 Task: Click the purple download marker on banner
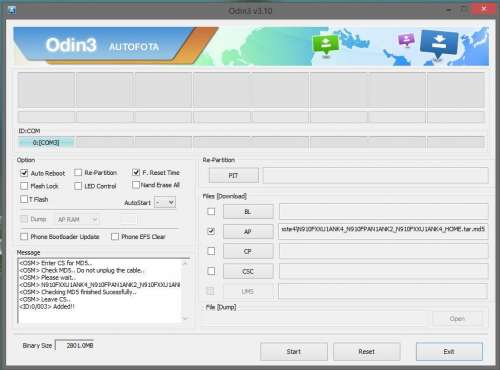(x=406, y=40)
